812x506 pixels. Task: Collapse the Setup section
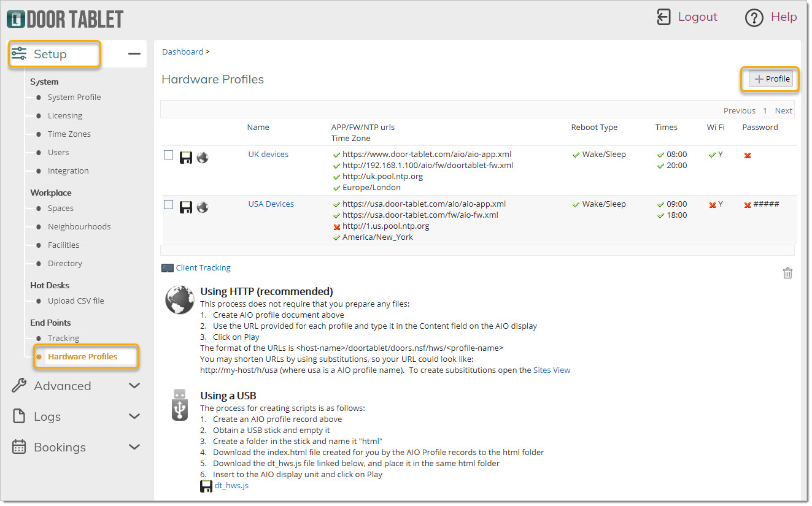coord(134,54)
